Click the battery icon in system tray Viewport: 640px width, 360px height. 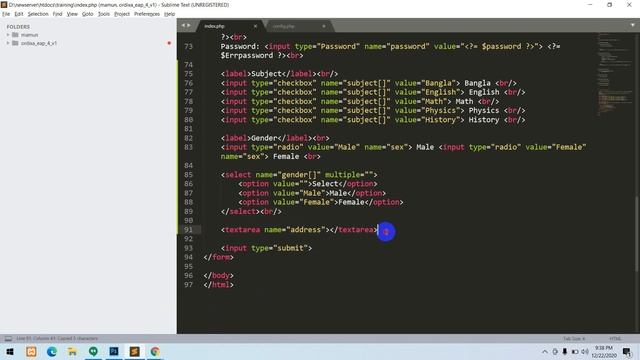(575, 351)
